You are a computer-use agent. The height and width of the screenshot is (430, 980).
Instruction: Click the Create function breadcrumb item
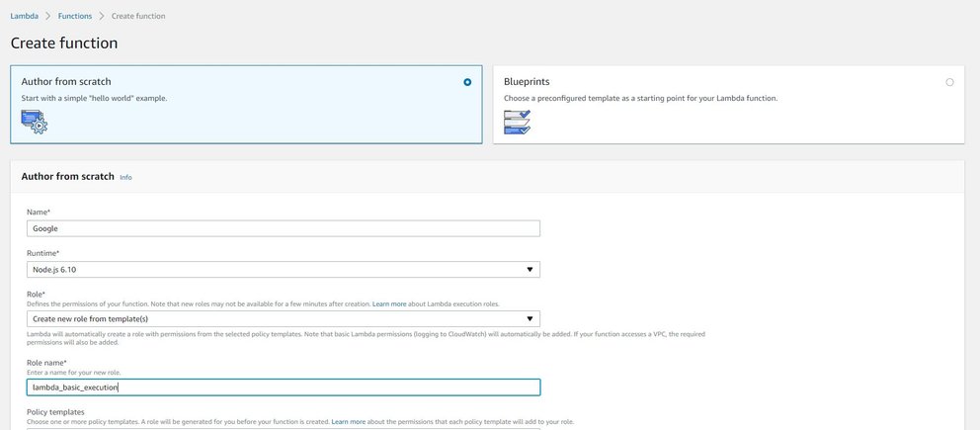138,16
